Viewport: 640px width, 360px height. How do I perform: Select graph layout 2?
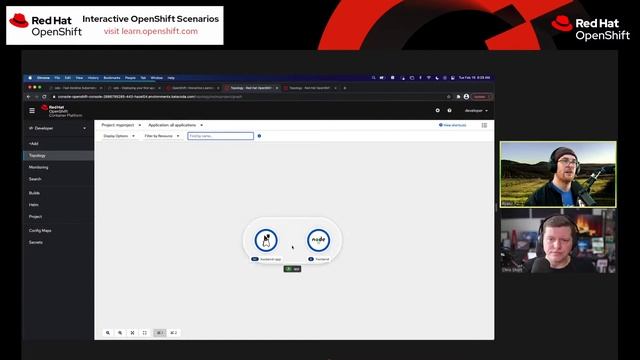[x=173, y=333]
